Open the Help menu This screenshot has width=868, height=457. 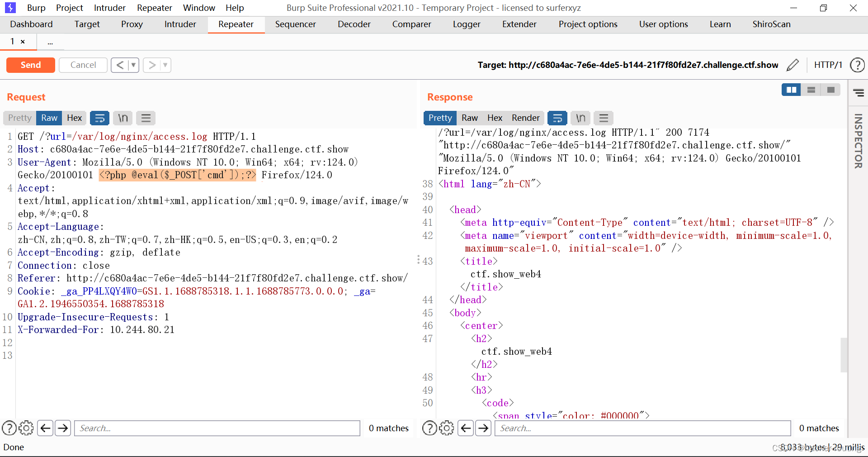(x=235, y=8)
